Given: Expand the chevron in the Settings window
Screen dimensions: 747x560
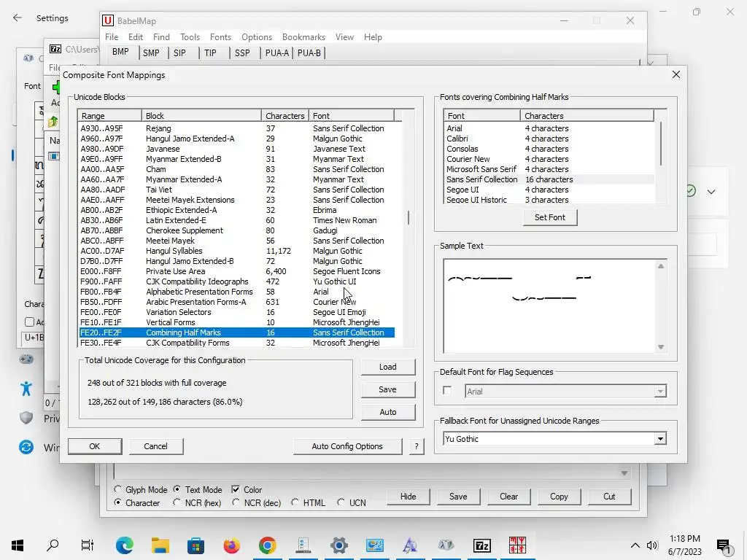Looking at the screenshot, I should [711, 192].
